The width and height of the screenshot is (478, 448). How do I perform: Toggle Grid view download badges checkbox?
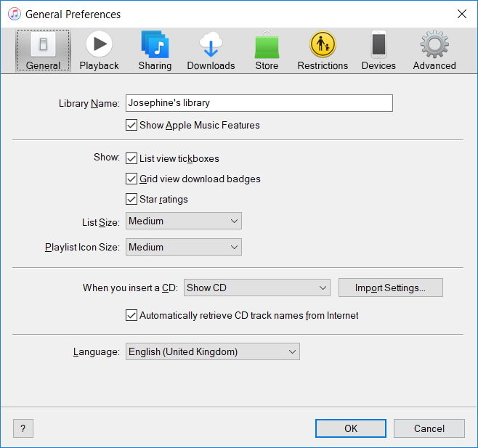(x=131, y=179)
